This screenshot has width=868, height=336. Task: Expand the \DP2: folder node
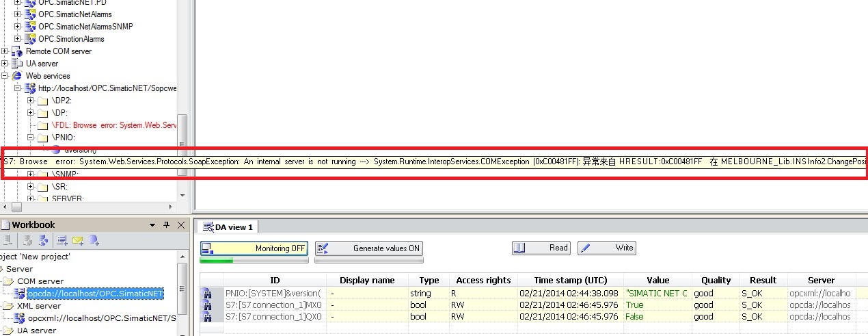coord(31,101)
